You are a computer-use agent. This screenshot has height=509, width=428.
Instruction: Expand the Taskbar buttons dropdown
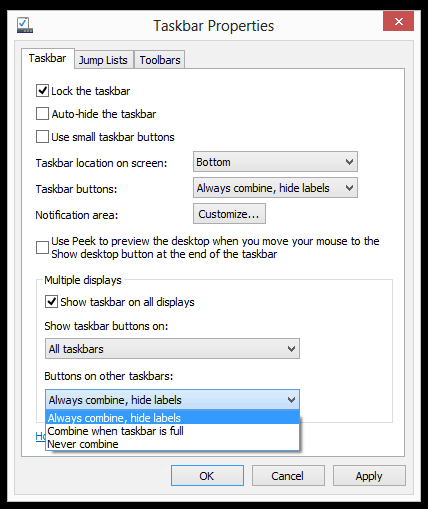click(x=275, y=188)
